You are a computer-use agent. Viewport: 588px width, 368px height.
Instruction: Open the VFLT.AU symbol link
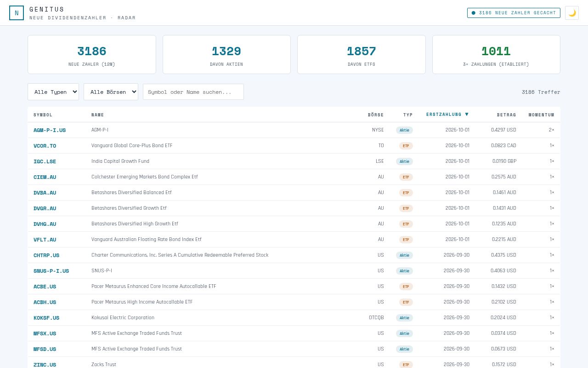click(45, 240)
